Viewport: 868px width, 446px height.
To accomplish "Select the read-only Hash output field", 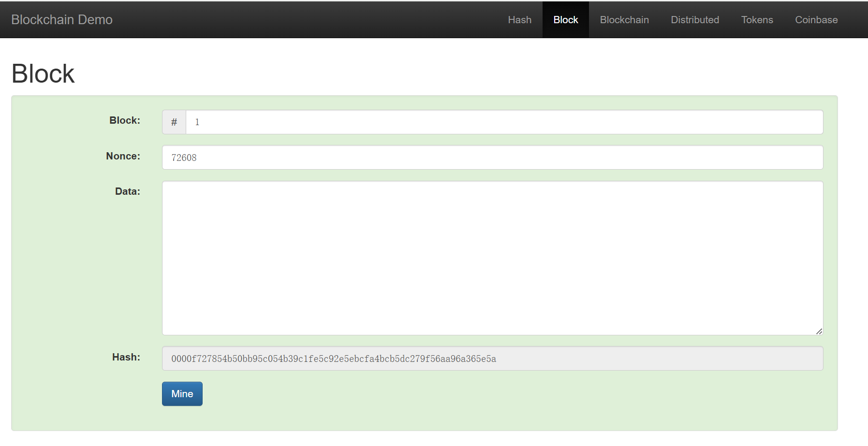I will pyautogui.click(x=492, y=359).
